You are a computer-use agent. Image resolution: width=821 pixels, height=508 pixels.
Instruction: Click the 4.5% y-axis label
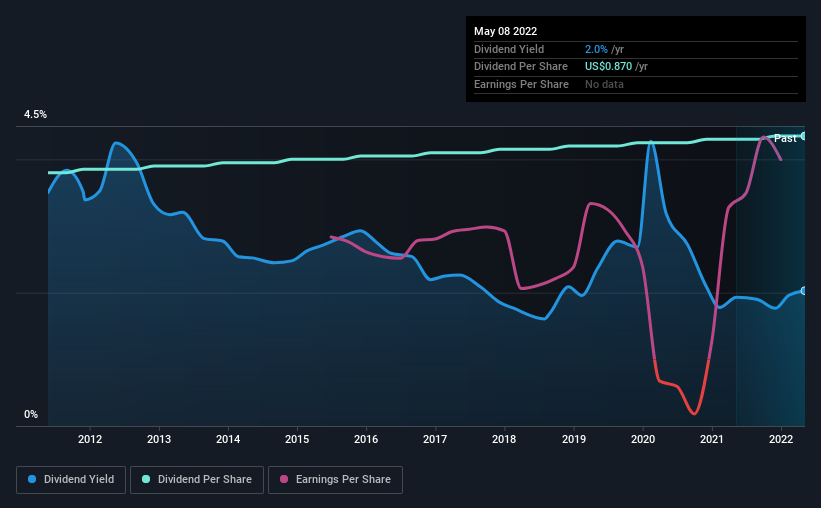click(35, 115)
